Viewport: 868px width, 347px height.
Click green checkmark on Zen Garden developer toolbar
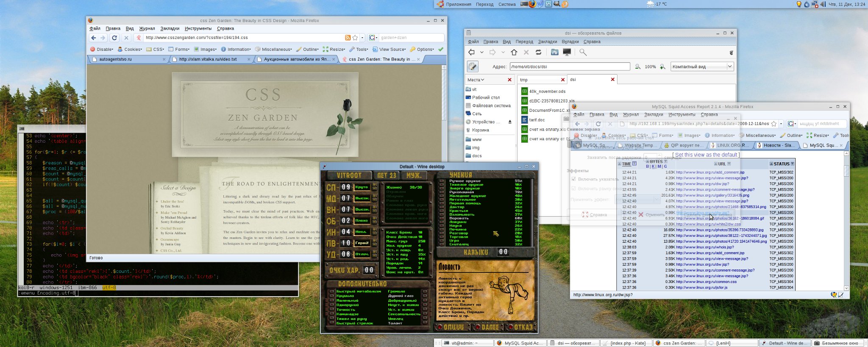(441, 49)
